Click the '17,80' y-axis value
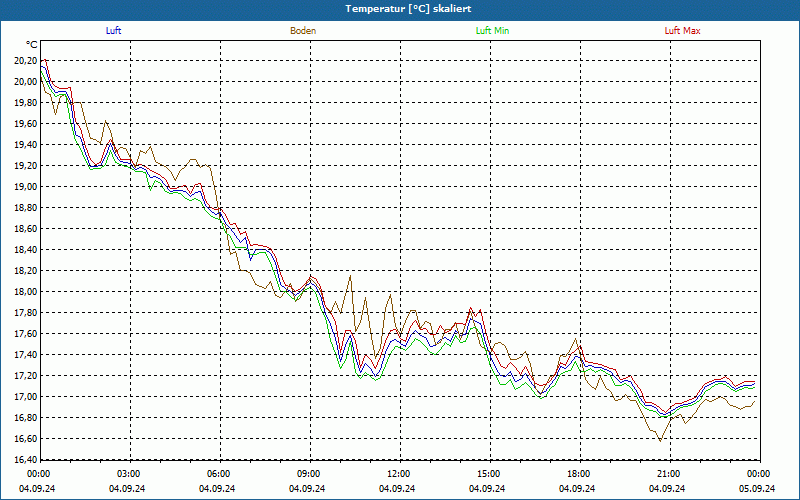The width and height of the screenshot is (800, 500). (26, 313)
